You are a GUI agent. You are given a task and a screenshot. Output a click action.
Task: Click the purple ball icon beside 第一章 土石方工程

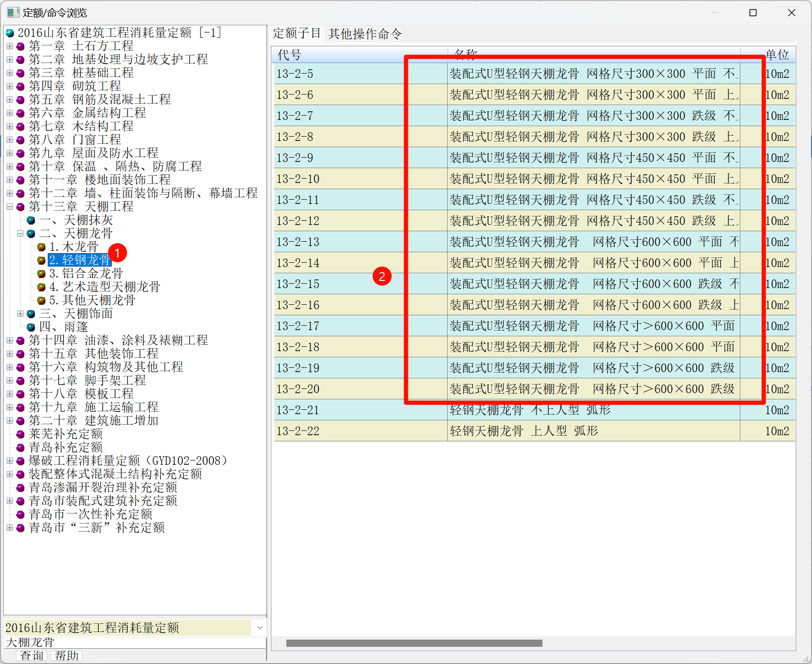click(21, 46)
